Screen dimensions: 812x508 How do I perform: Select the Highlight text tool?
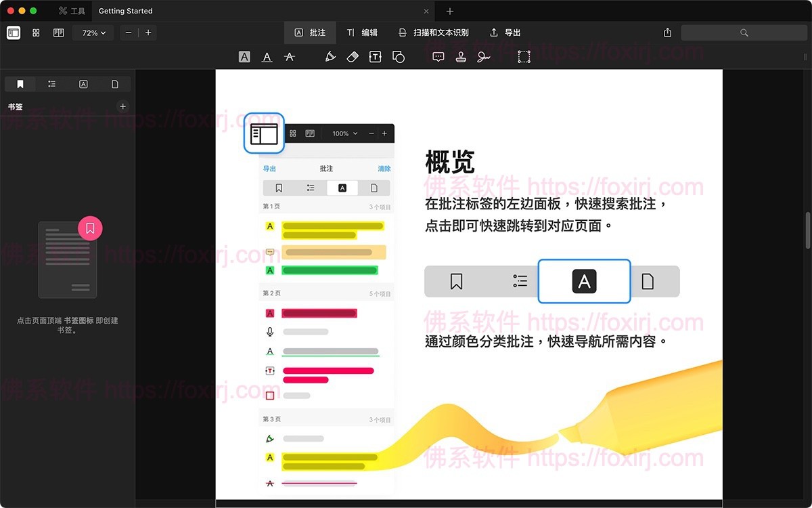pyautogui.click(x=244, y=56)
